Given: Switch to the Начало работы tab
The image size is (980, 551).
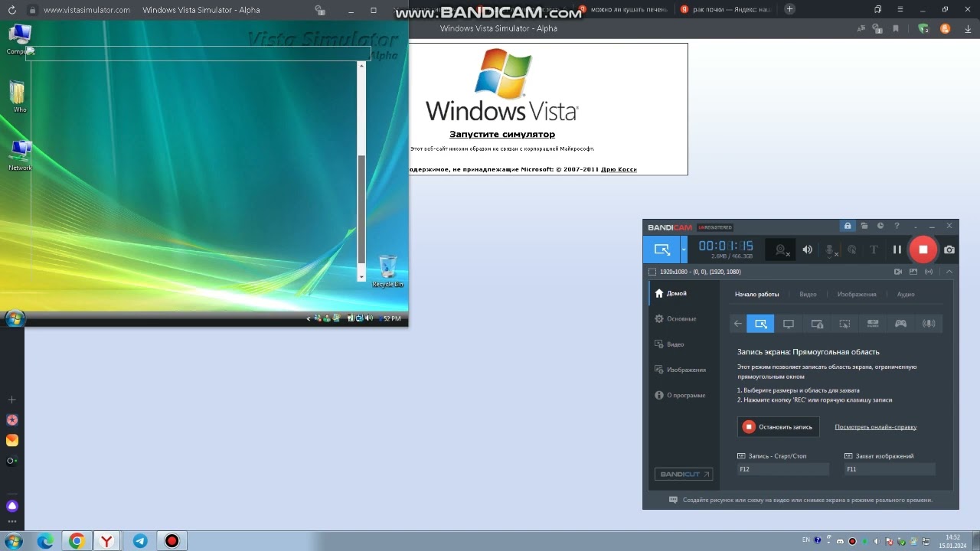Looking at the screenshot, I should point(756,294).
